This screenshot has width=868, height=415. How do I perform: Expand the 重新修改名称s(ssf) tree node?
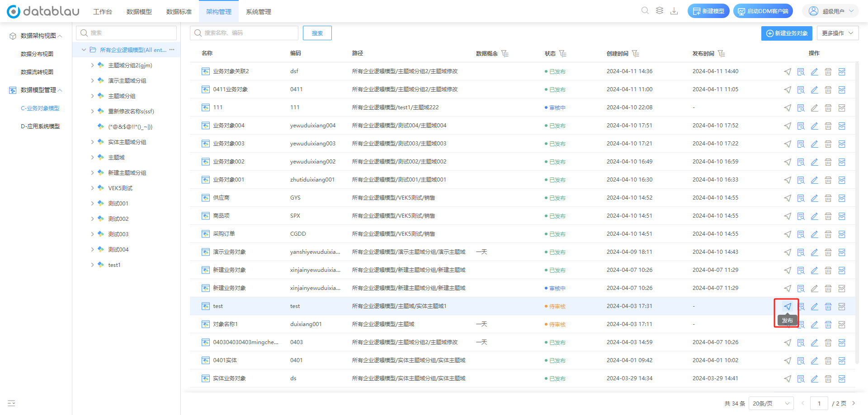[92, 112]
